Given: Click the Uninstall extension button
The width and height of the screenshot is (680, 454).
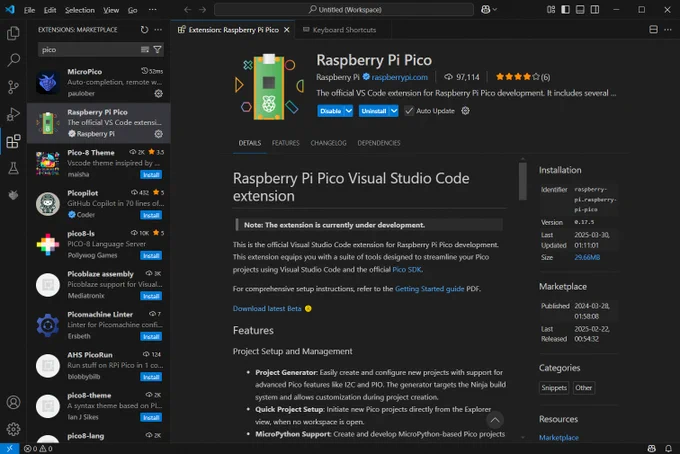Looking at the screenshot, I should pos(373,111).
